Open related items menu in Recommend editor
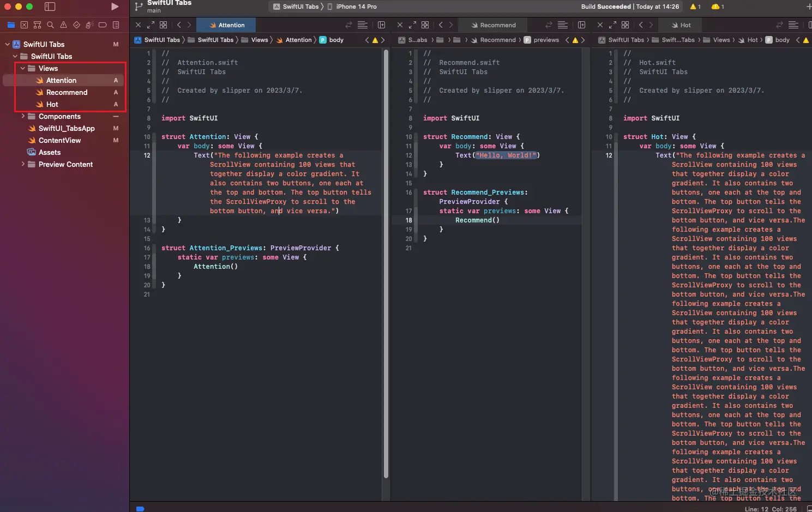Viewport: 812px width, 512px height. [x=425, y=25]
